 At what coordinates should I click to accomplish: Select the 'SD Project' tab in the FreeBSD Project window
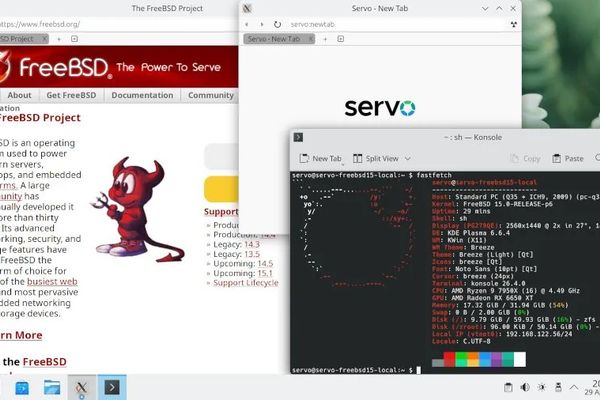pyautogui.click(x=24, y=39)
